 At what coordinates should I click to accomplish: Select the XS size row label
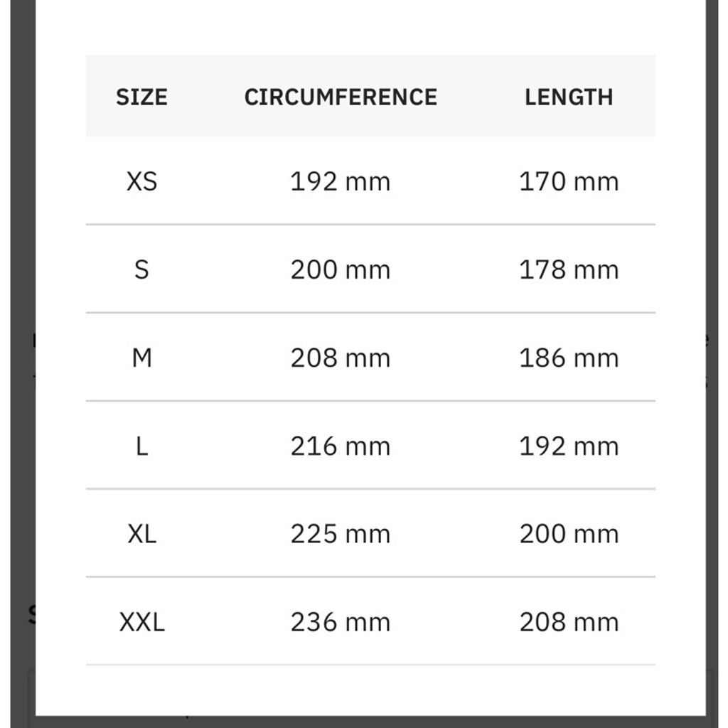(x=141, y=181)
